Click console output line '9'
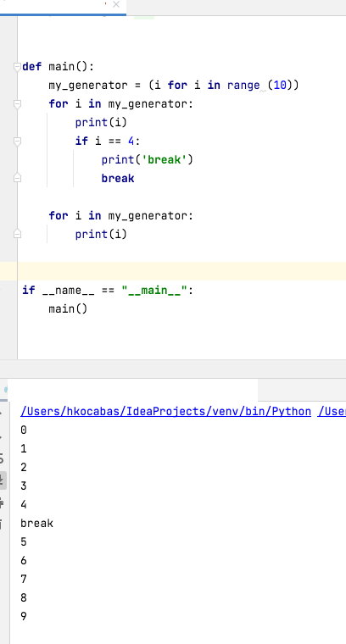 [24, 616]
